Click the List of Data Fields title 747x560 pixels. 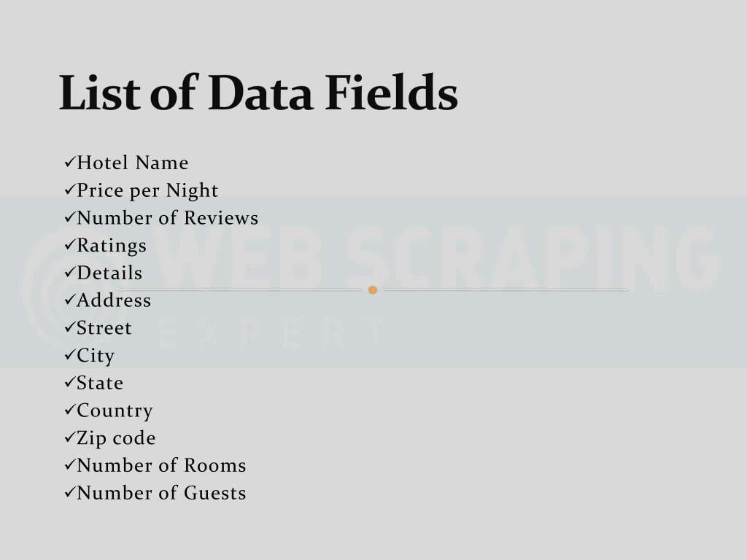tap(258, 93)
